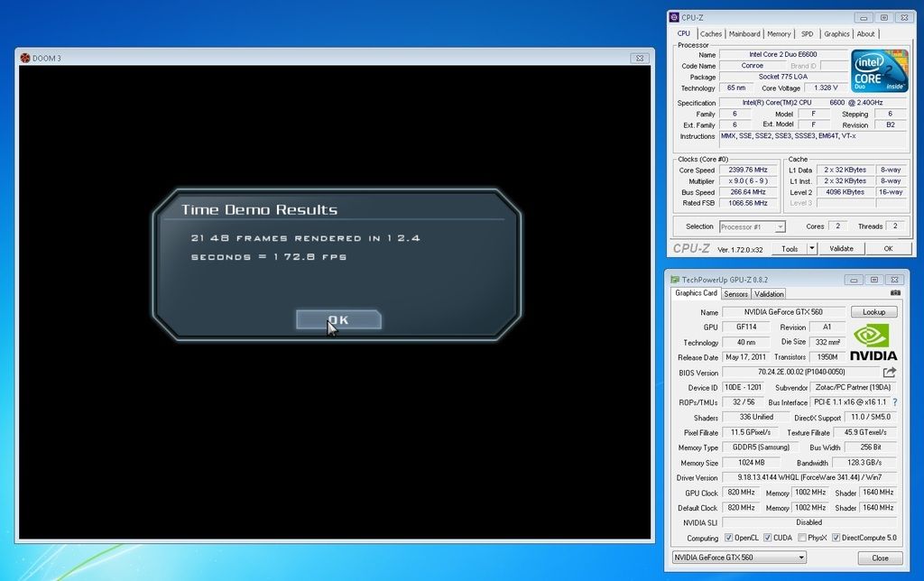Image resolution: width=924 pixels, height=581 pixels.
Task: Click the Intel Core 2 Duo logo
Action: tap(879, 70)
